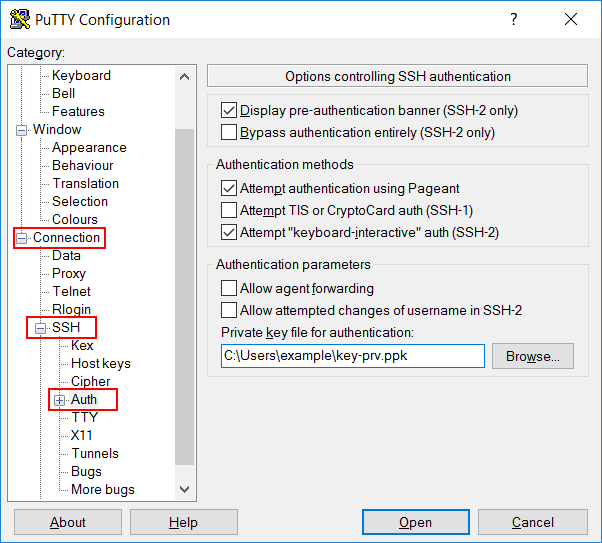Click the PuTTY icon in title bar
The image size is (602, 543).
coord(19,19)
